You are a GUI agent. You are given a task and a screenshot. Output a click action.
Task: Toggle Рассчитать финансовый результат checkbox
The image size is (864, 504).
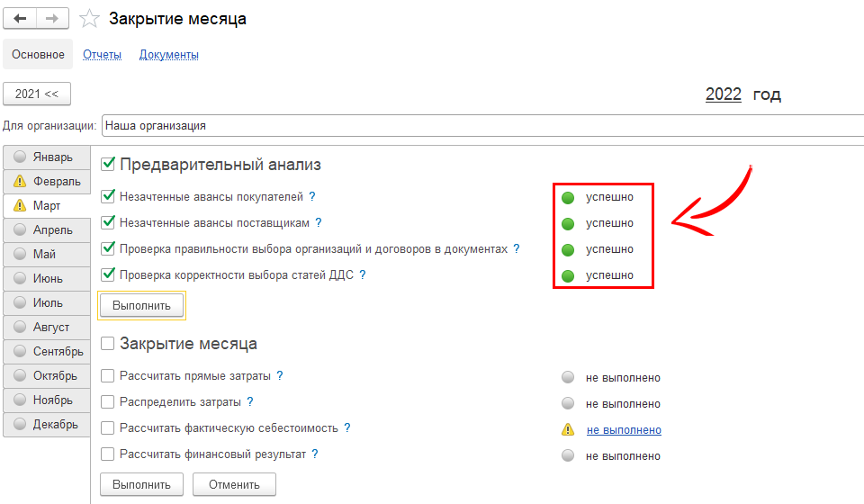click(x=109, y=454)
